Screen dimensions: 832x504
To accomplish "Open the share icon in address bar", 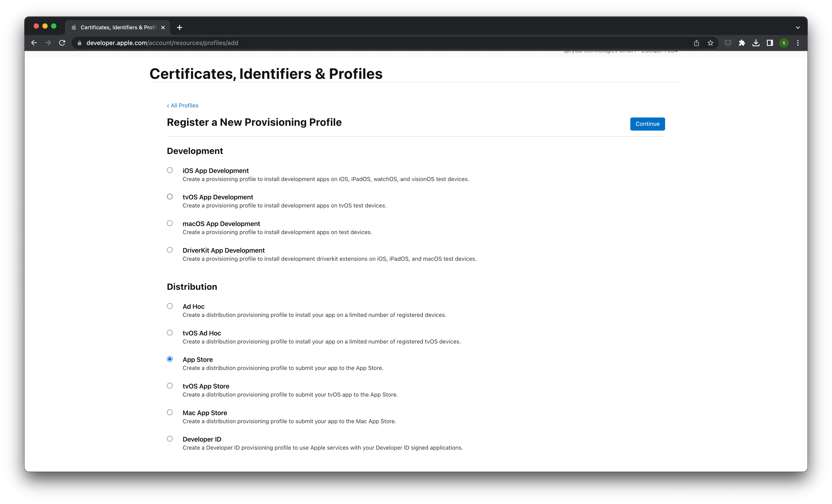I will pos(696,43).
